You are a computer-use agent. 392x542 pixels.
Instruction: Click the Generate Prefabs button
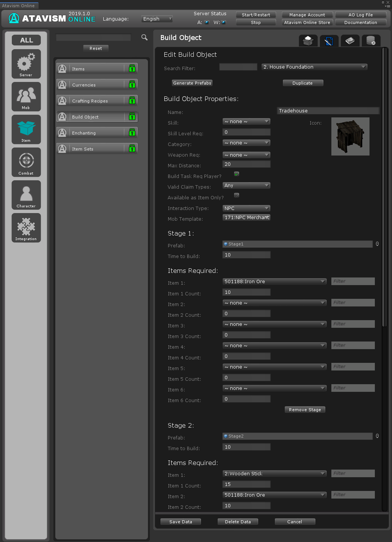pyautogui.click(x=192, y=83)
